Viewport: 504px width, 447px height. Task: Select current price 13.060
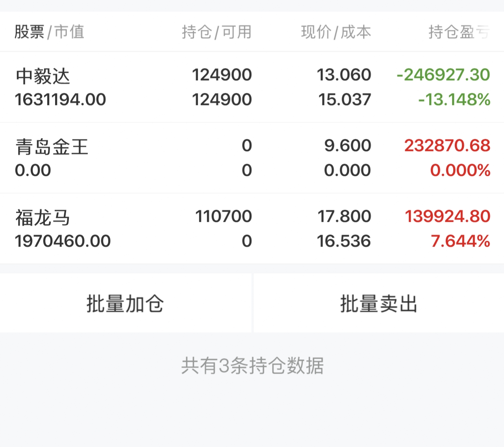tap(344, 75)
